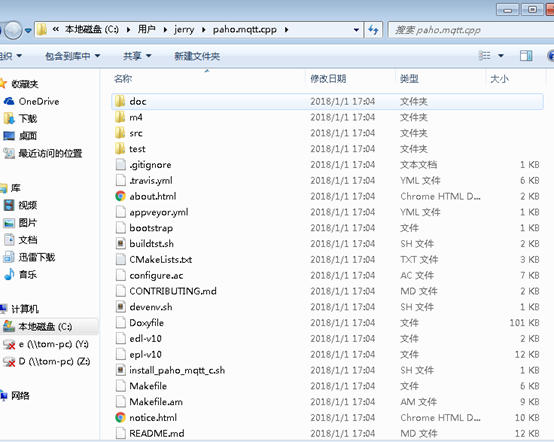The image size is (554, 442).
Task: Go to jerry folder in breadcrumb
Action: click(x=184, y=30)
